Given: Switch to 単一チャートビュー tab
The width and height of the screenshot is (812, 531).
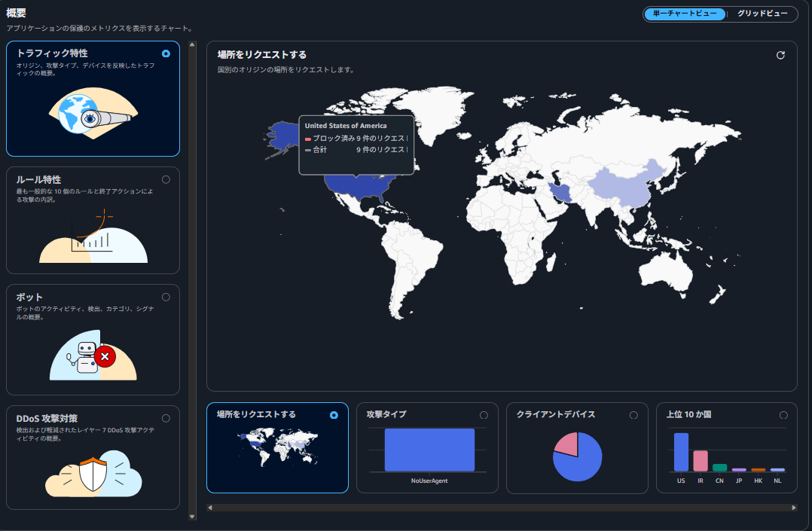Looking at the screenshot, I should [x=685, y=14].
